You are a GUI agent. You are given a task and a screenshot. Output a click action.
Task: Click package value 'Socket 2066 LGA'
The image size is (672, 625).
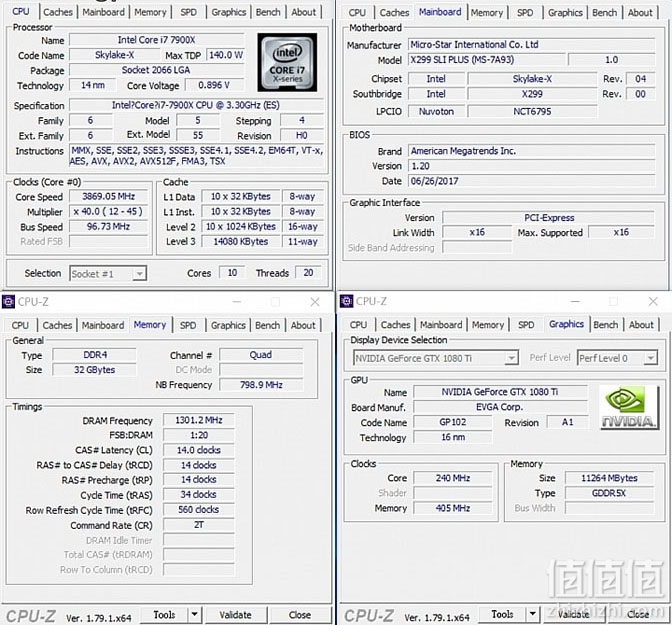(156, 70)
